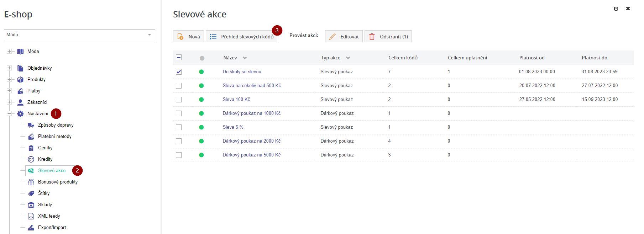Open the Móda shop selector dropdown
The image size is (644, 234).
point(79,35)
